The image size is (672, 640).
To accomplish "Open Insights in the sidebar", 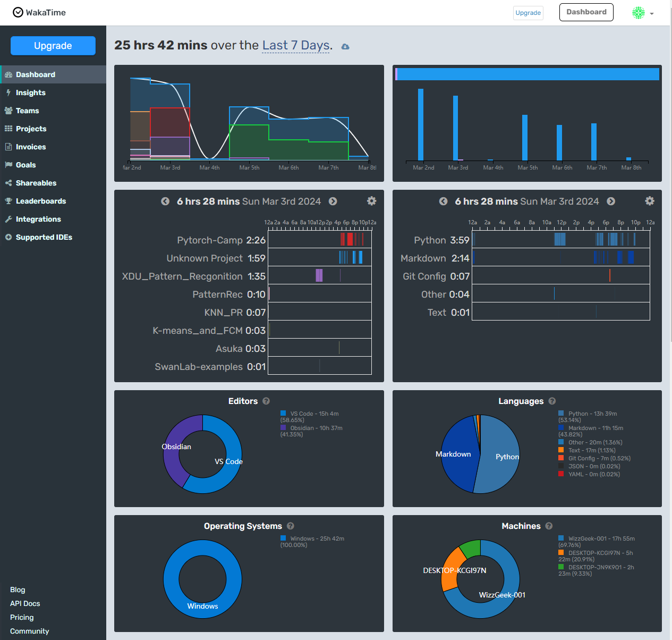I will 30,92.
